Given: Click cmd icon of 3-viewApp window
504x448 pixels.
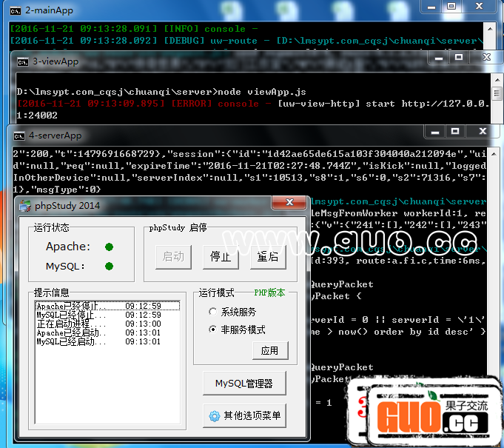Looking at the screenshot, I should click(x=23, y=61).
